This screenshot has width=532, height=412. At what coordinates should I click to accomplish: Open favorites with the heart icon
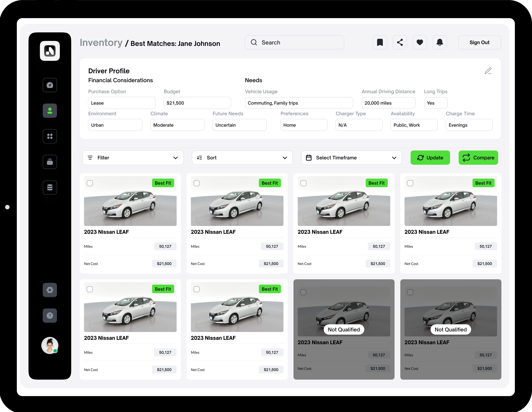coord(420,42)
